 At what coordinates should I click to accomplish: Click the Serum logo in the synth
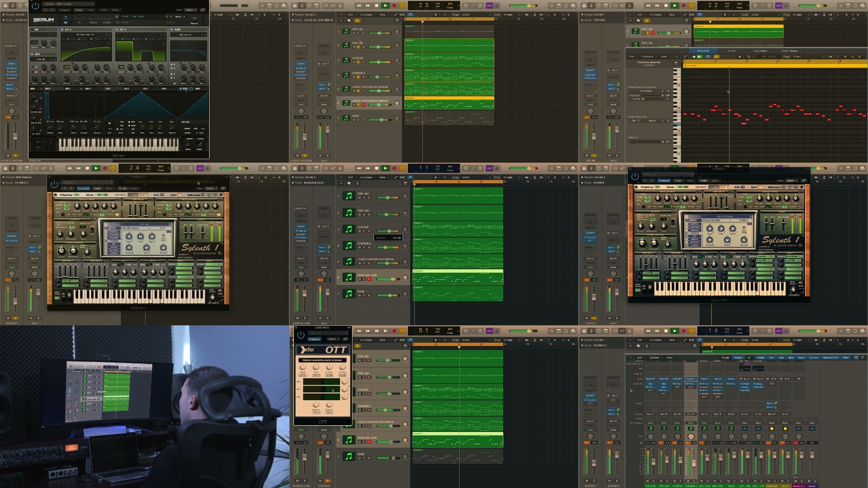click(x=43, y=20)
